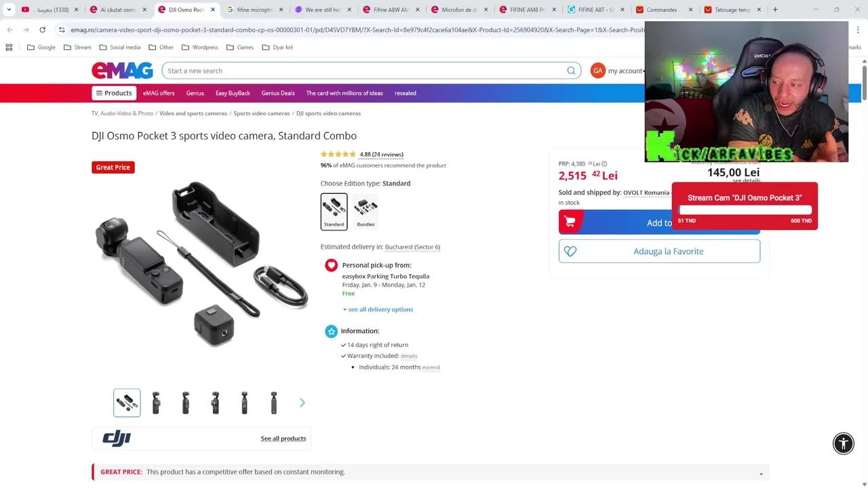Select the Bundles edition option
The width and height of the screenshot is (868, 488).
pyautogui.click(x=366, y=211)
